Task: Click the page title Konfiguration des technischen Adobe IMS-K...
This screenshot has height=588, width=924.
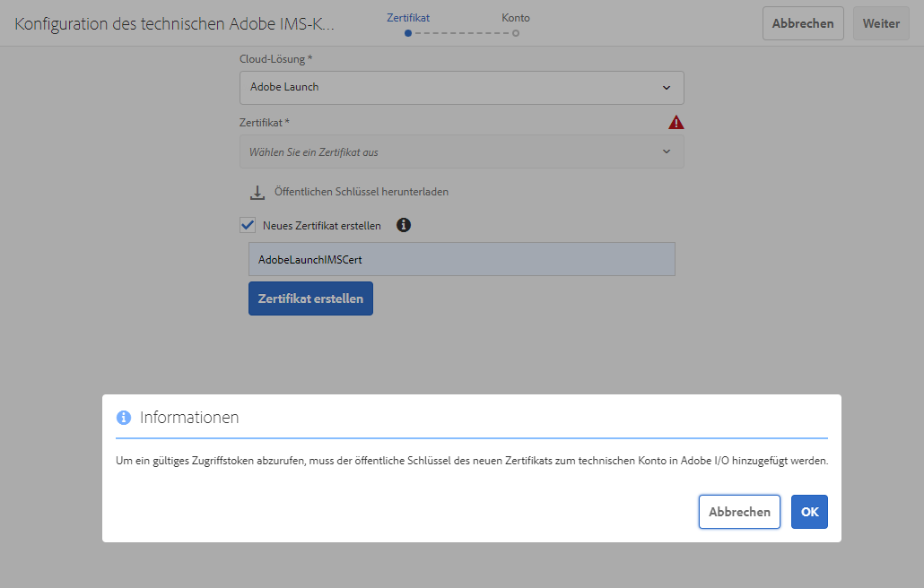Action: click(174, 23)
